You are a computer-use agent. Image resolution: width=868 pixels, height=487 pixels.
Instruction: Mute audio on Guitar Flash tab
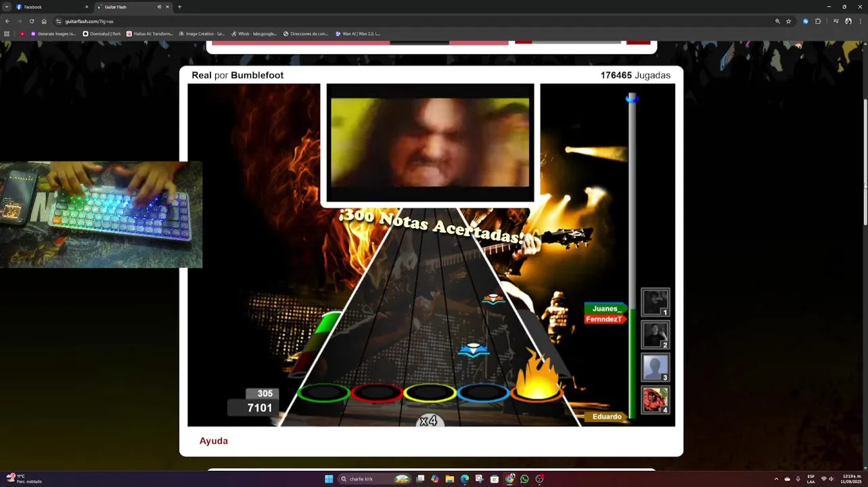click(159, 7)
